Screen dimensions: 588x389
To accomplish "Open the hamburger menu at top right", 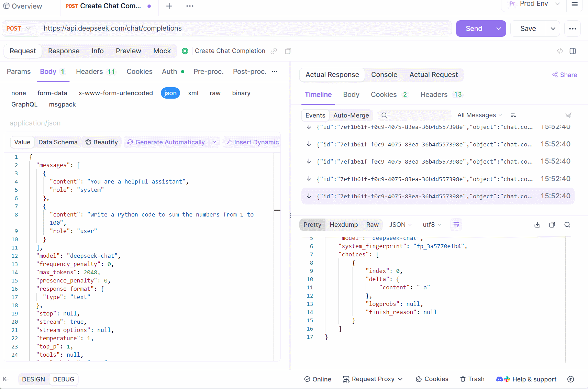I will pyautogui.click(x=575, y=4).
